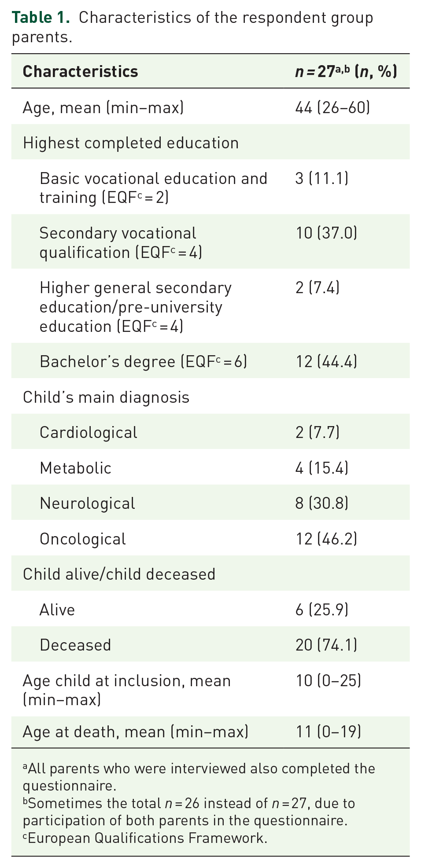421x868 pixels.
Task: Select the "Age, mean (min–max)" row label
Action: coord(103,108)
